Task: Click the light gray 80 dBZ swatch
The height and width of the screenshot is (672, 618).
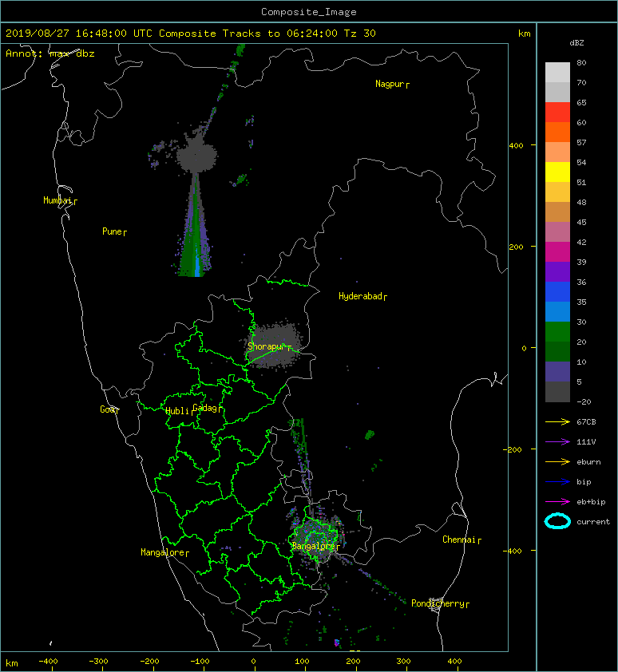Action: tap(557, 72)
